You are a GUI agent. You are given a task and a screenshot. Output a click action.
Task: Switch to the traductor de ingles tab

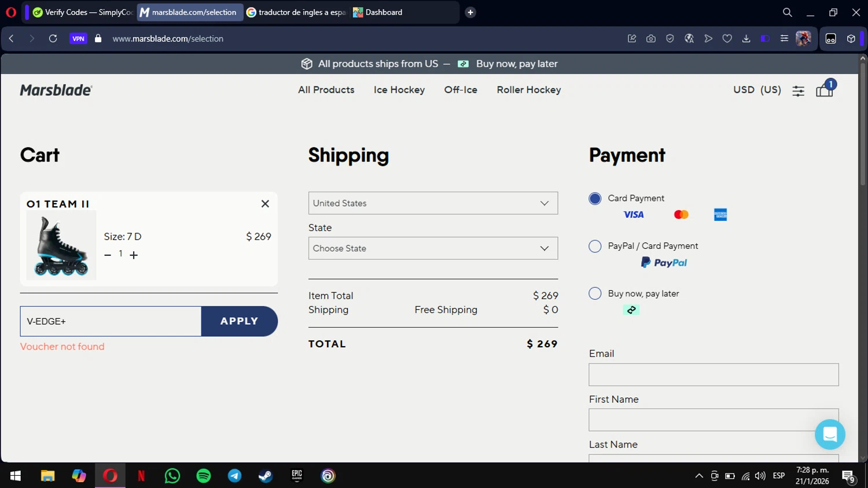coord(296,12)
